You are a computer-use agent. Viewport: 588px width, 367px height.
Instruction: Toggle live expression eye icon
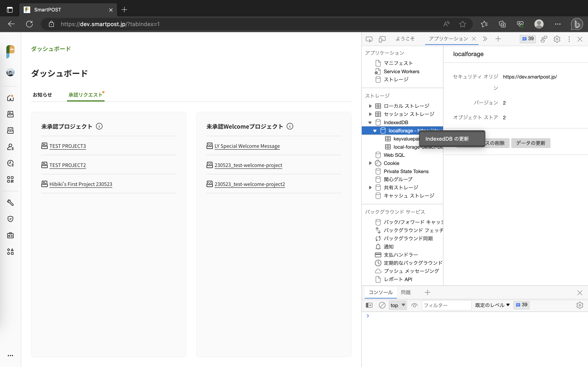pos(414,305)
